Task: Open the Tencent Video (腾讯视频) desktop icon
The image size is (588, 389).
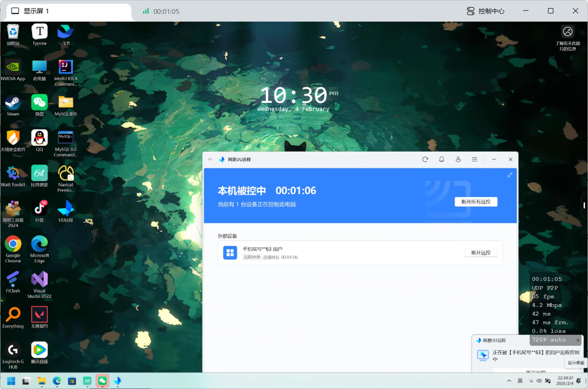Action: pos(40,353)
